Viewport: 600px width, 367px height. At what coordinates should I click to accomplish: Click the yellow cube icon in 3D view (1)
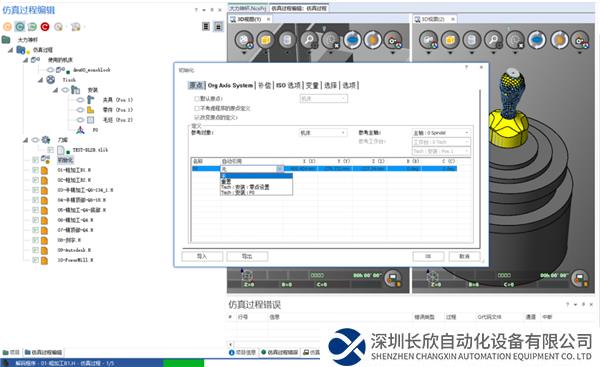(x=265, y=39)
